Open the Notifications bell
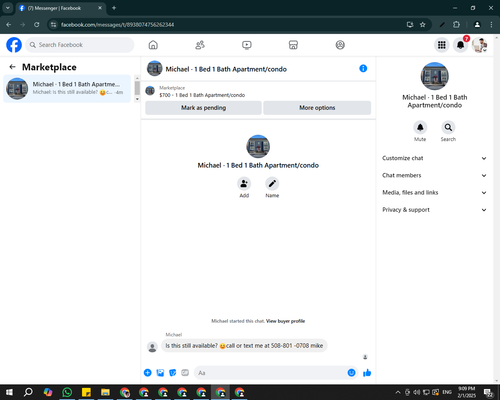 click(x=460, y=45)
